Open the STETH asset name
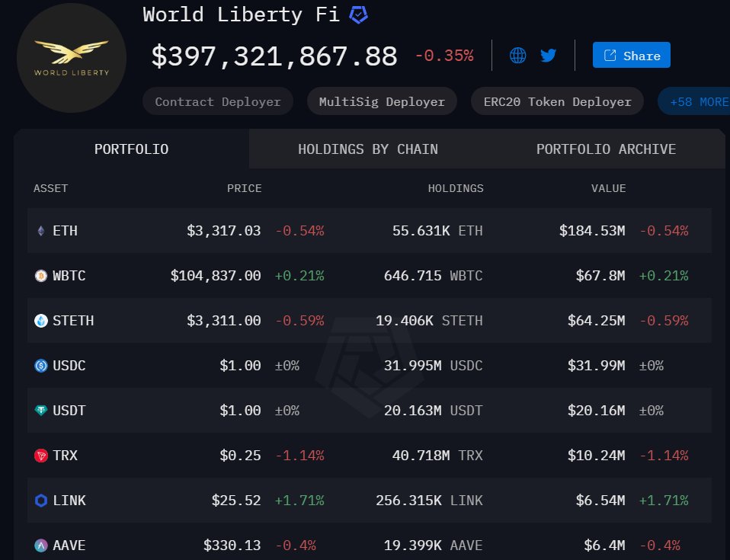730x560 pixels. tap(73, 321)
